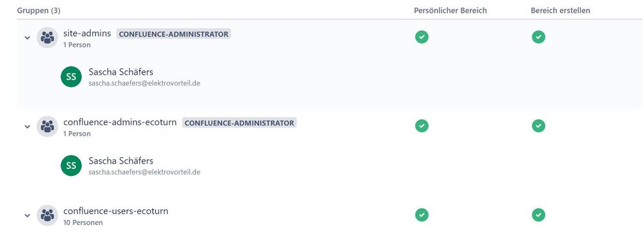This screenshot has width=644, height=239.
Task: Toggle Bereich erstellen for confluence-users-ecoturn
Action: point(538,215)
